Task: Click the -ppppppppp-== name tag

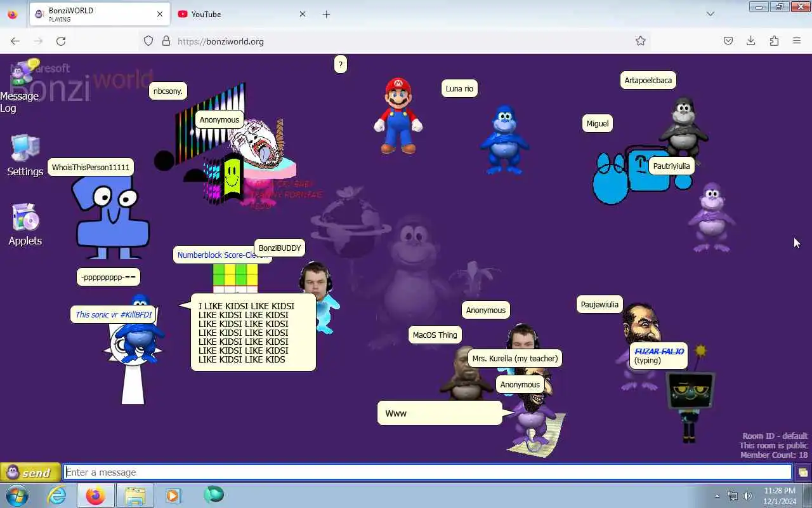Action: [x=108, y=277]
